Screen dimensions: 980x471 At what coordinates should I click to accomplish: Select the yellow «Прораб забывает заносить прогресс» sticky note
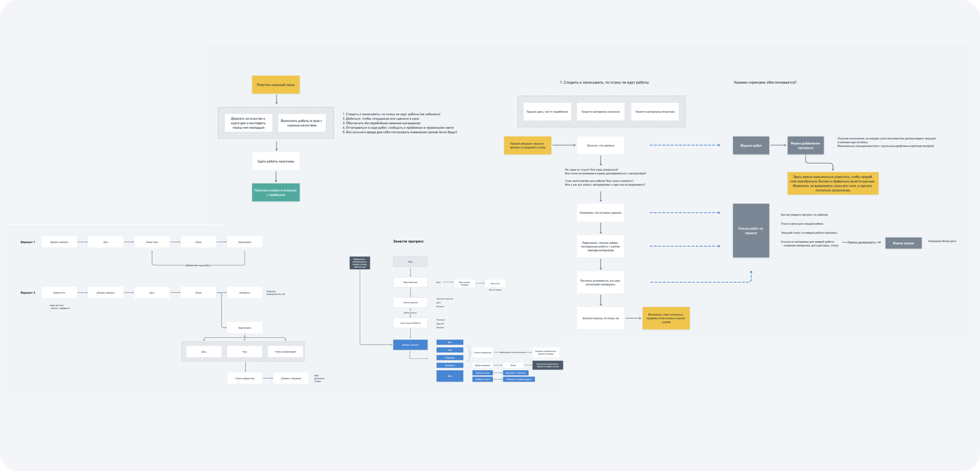528,145
